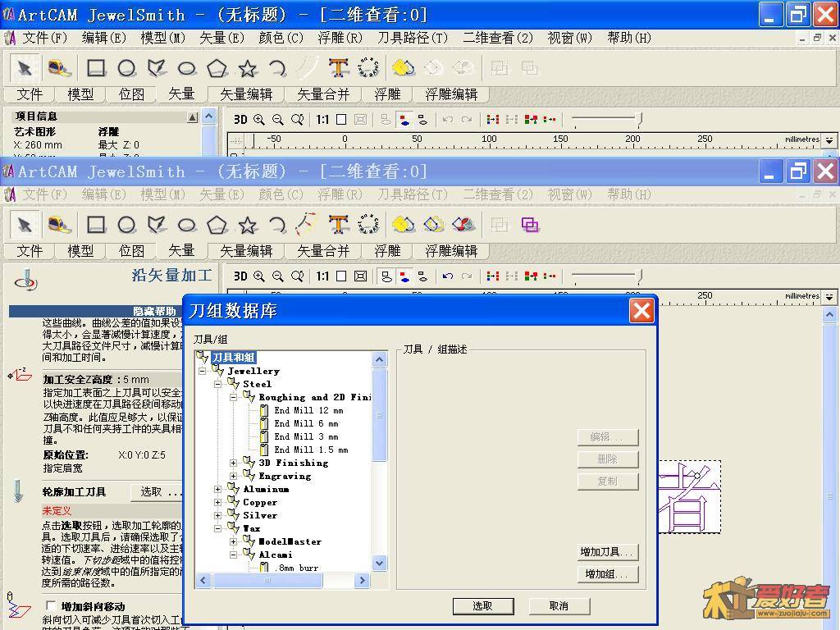Click 选取... button for 轮廓加工刀具

(158, 492)
